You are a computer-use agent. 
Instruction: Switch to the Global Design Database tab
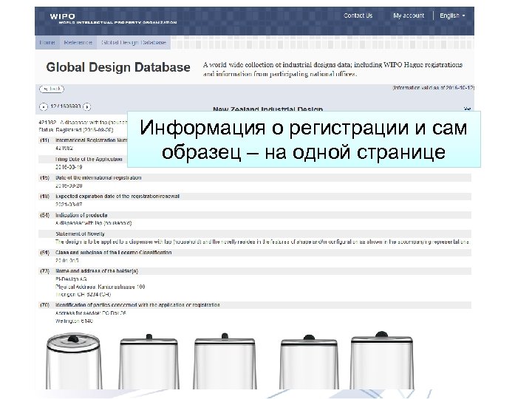(134, 42)
